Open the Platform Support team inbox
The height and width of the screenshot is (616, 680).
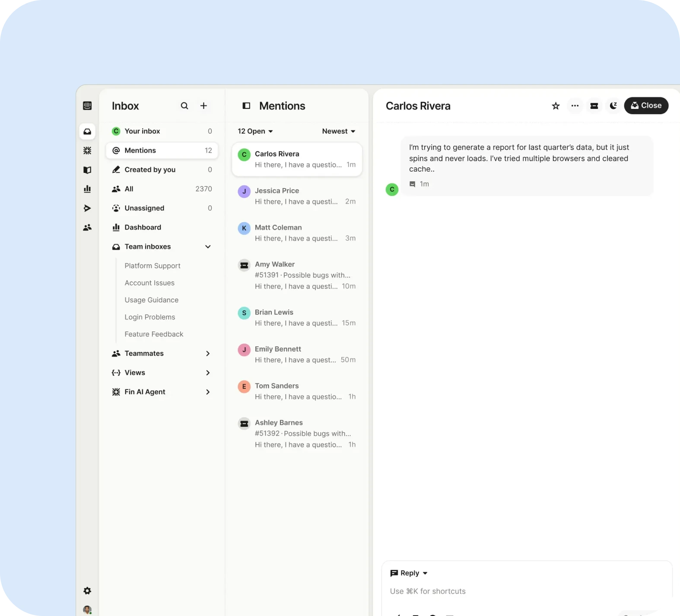(x=153, y=266)
